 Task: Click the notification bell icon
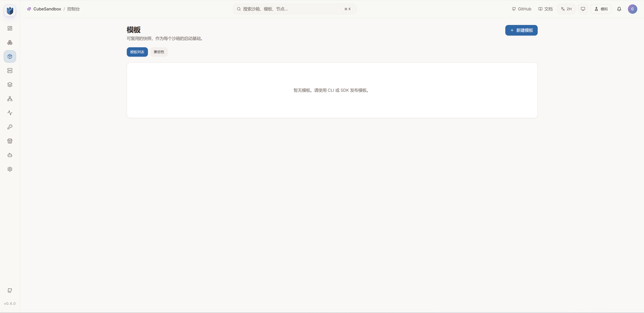click(619, 9)
